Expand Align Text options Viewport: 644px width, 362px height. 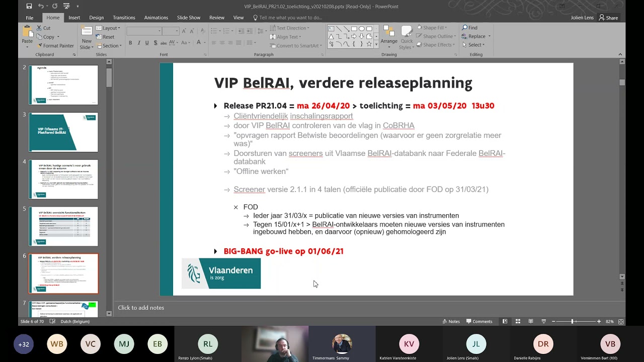coord(286,37)
